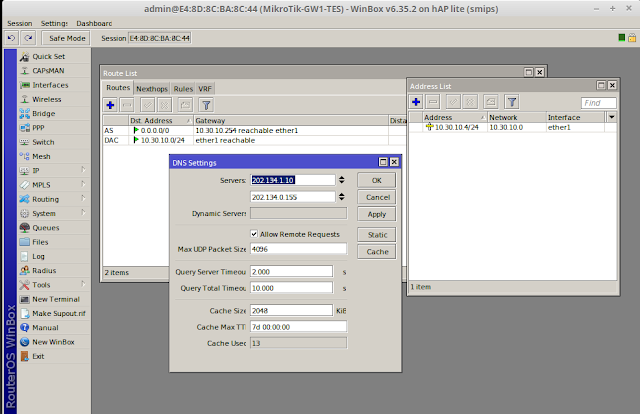Open the PPP sidebar entry
Image resolution: width=640 pixels, height=414 pixels.
[38, 128]
